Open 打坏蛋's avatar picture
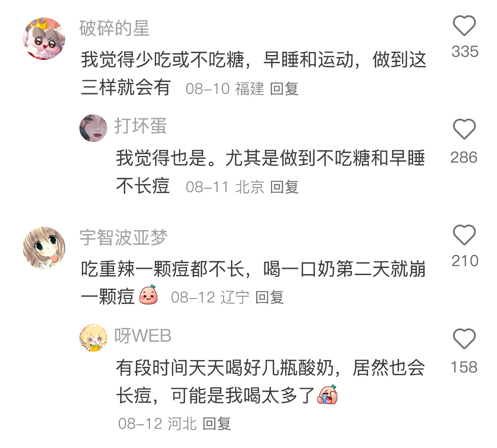 pyautogui.click(x=93, y=128)
